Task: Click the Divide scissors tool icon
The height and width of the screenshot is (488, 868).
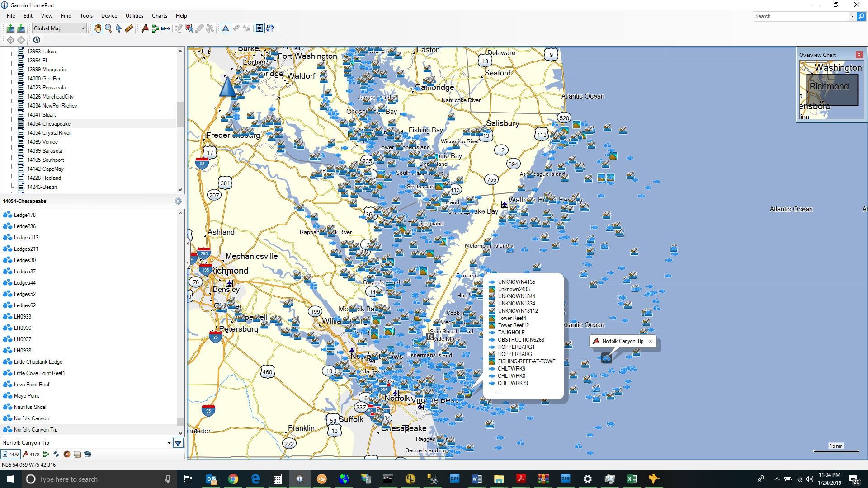Action: tap(210, 28)
